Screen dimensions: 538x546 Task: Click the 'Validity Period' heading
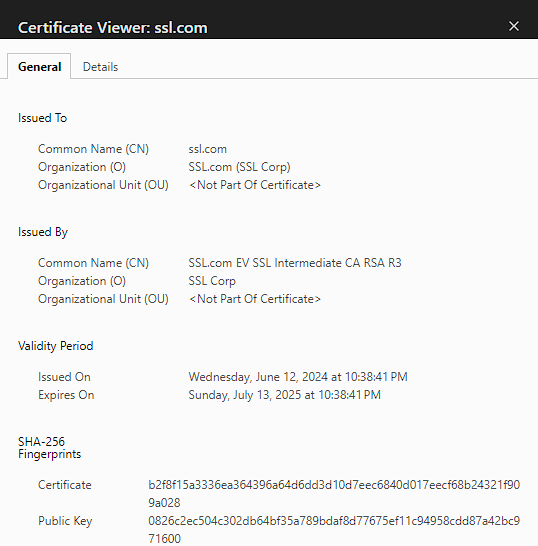56,346
